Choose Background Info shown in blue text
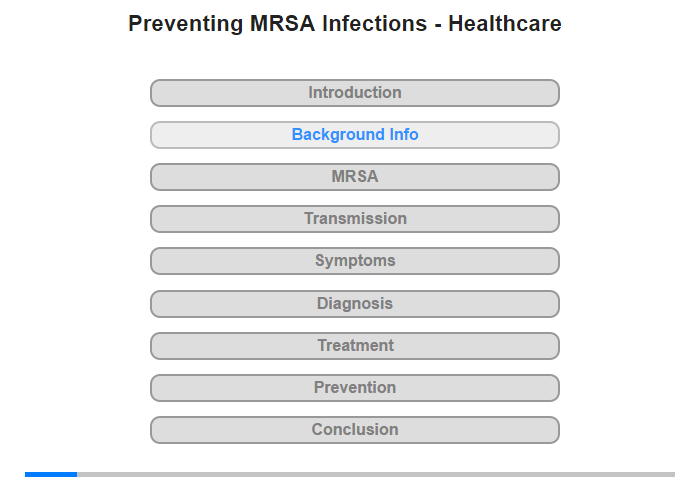This screenshot has width=700, height=480. [354, 135]
